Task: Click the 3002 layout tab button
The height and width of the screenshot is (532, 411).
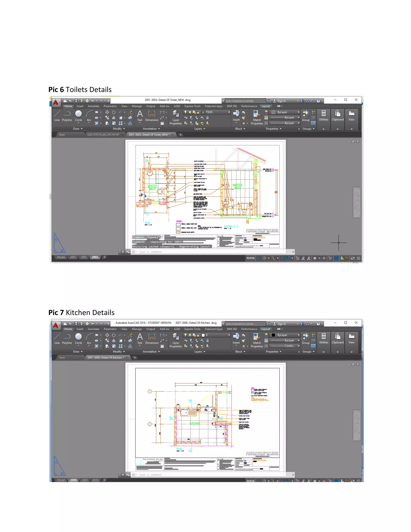Action: pyautogui.click(x=83, y=257)
